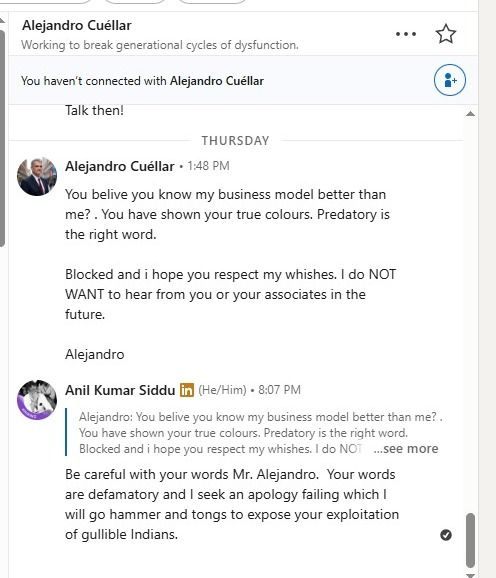Star this conversation with Alejandro Cuéllar

[446, 34]
